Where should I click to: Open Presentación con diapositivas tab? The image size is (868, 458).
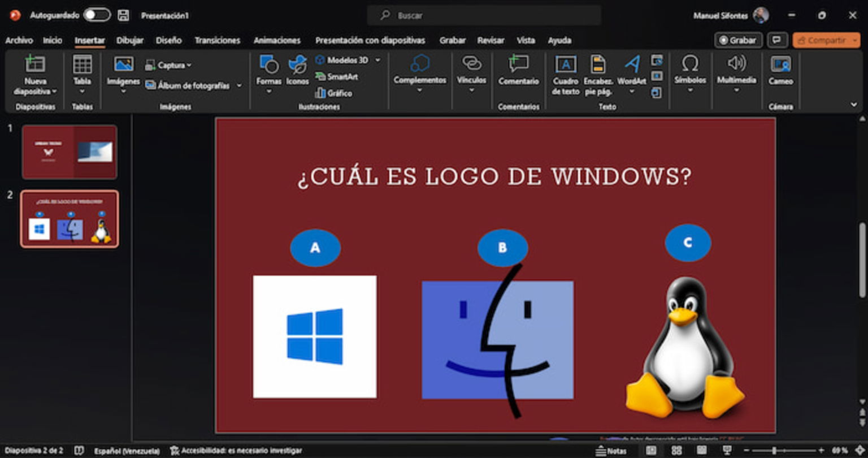(x=370, y=40)
